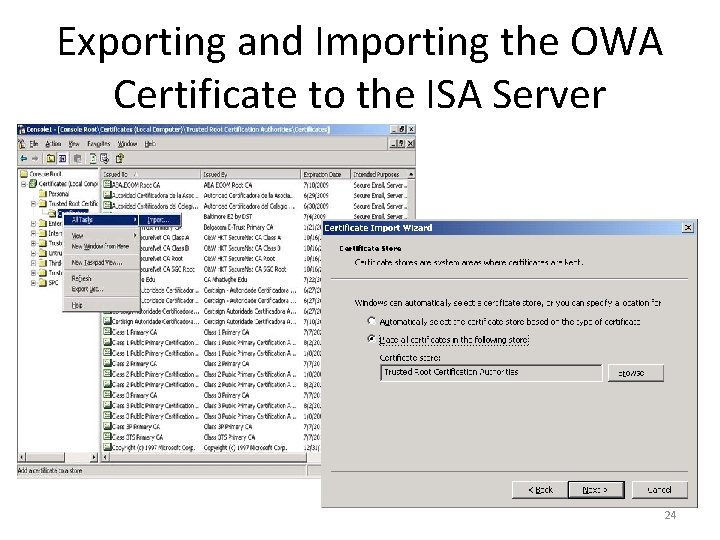Sort list by Intended Purposes column header
Viewport: 720px width, 540px height.
378,174
